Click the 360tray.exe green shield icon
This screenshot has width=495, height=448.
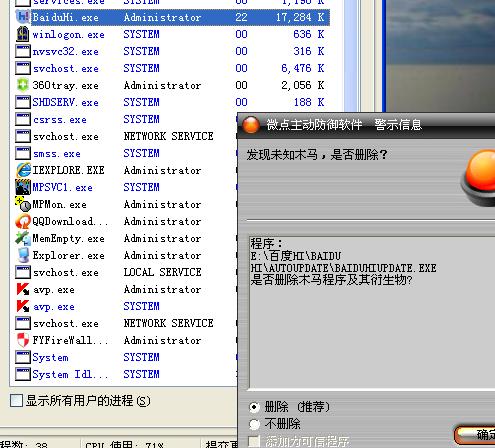pos(23,85)
